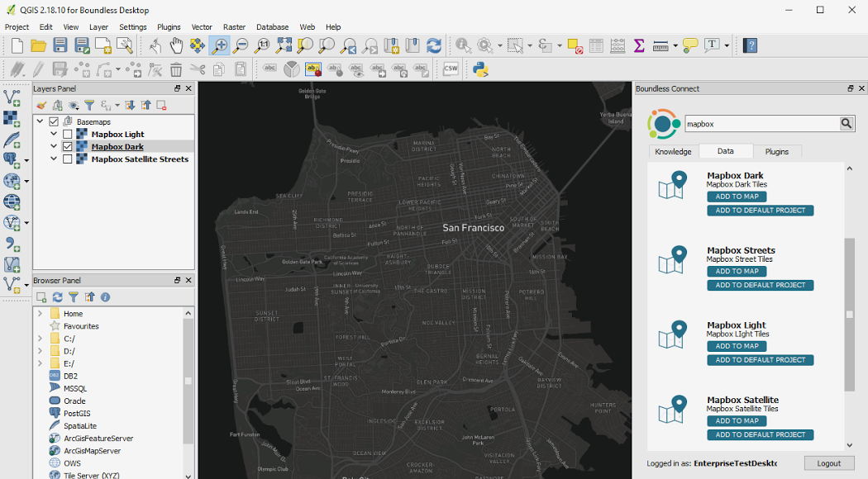Click the Logout button

pyautogui.click(x=828, y=463)
